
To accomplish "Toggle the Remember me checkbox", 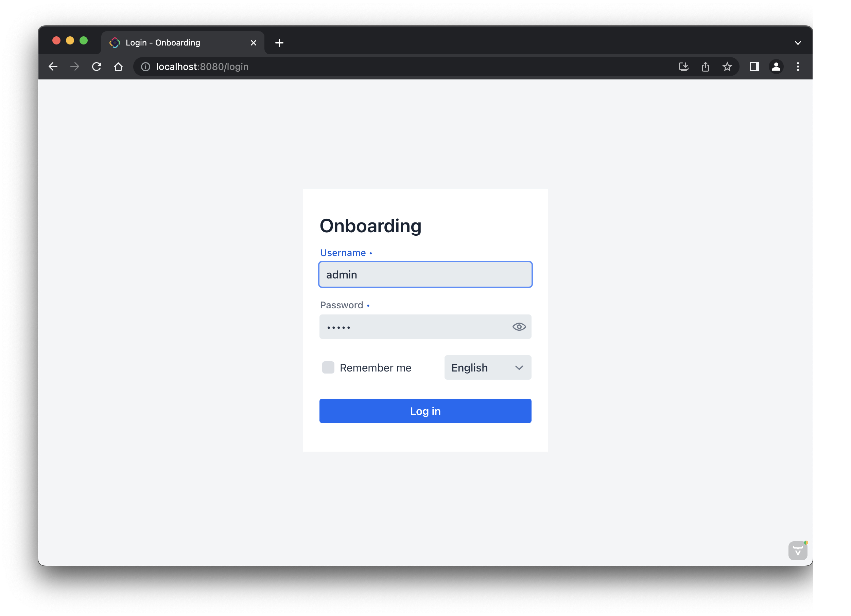I will pyautogui.click(x=327, y=368).
